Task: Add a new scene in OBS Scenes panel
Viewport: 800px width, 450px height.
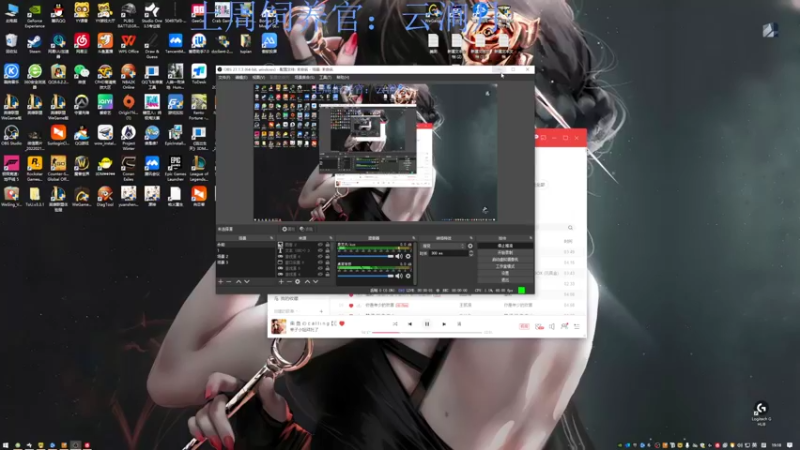Action: (220, 282)
